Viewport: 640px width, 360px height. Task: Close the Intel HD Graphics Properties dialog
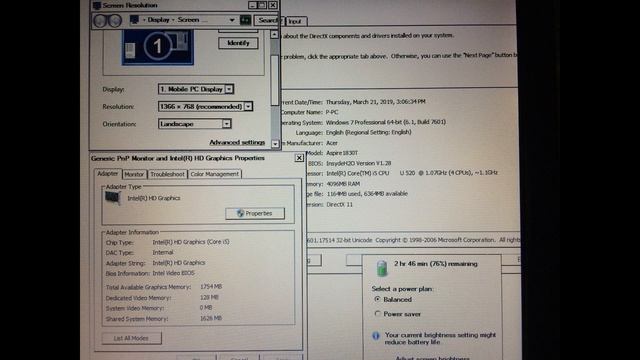click(299, 158)
